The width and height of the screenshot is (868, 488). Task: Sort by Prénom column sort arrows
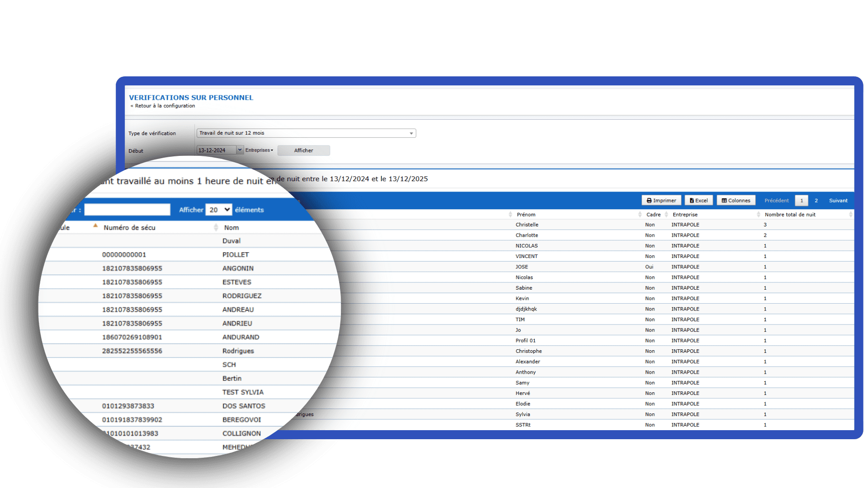click(x=640, y=215)
